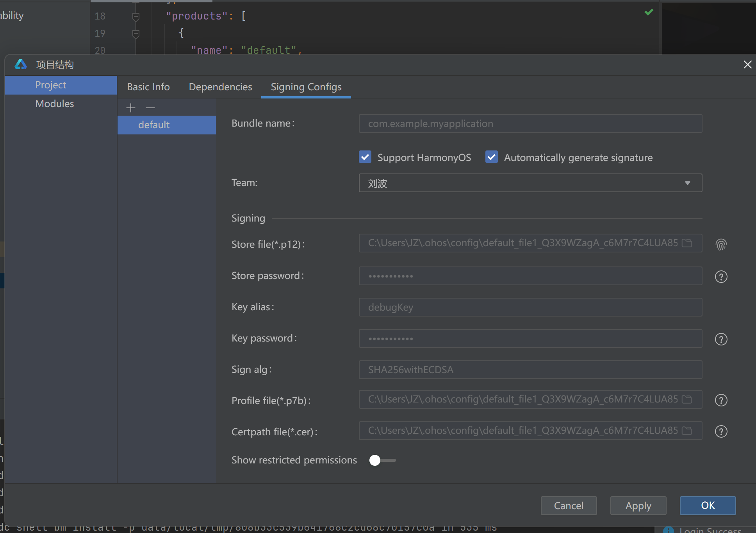Toggle Show restricted permissions switch

pos(382,460)
